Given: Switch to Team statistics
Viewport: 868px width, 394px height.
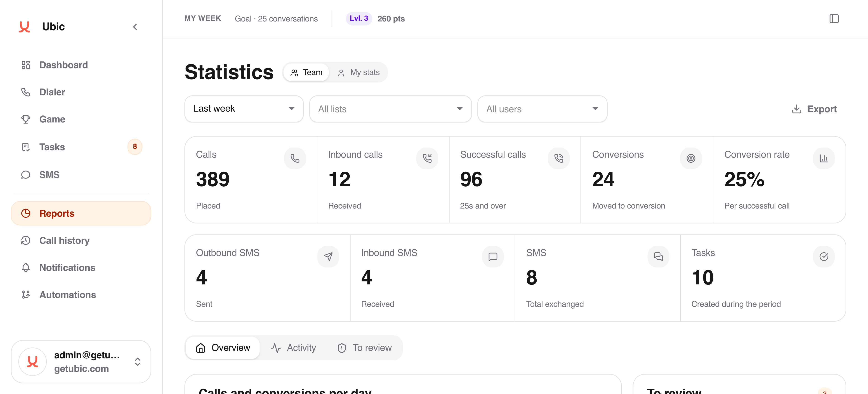Looking at the screenshot, I should point(306,72).
